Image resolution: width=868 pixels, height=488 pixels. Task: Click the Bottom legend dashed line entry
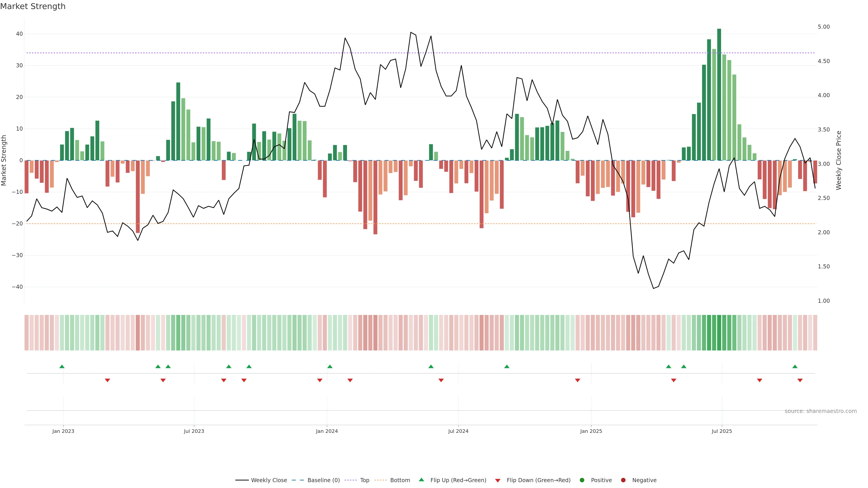[x=380, y=480]
